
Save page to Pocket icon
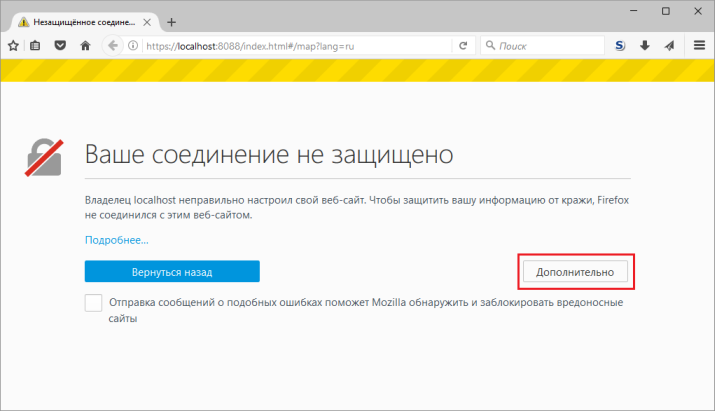[x=60, y=46]
